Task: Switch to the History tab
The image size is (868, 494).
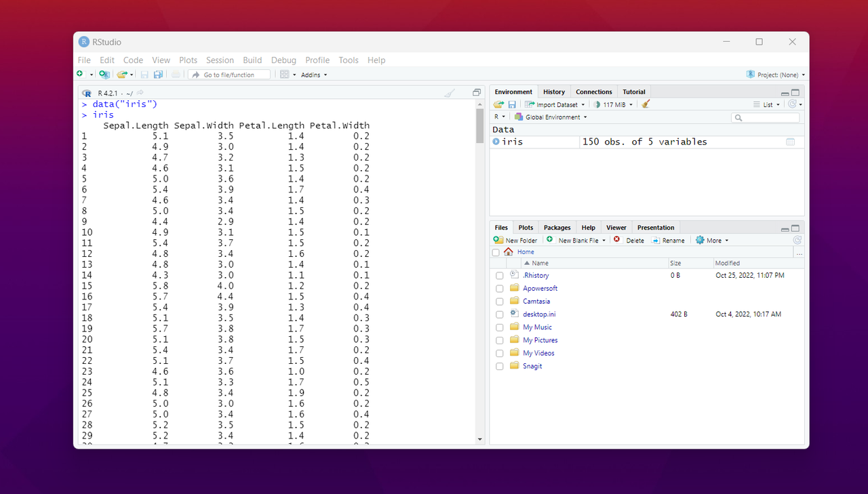Action: [554, 91]
